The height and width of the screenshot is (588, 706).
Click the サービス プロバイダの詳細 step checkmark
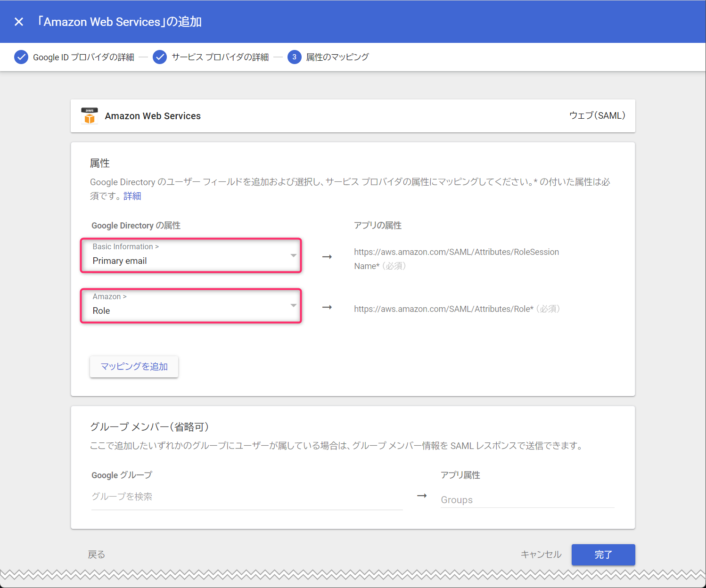coord(160,57)
